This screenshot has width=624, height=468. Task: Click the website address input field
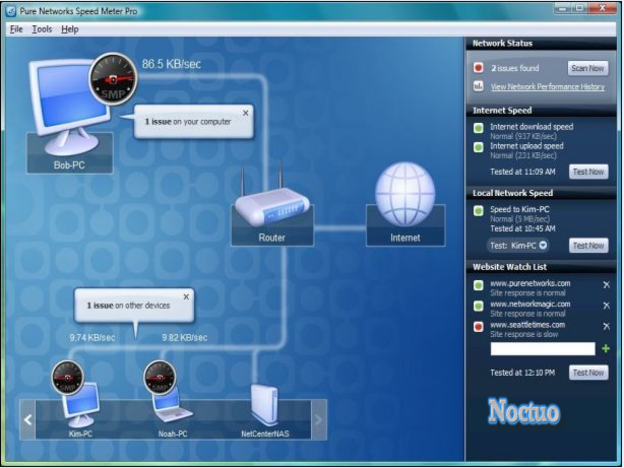click(543, 349)
